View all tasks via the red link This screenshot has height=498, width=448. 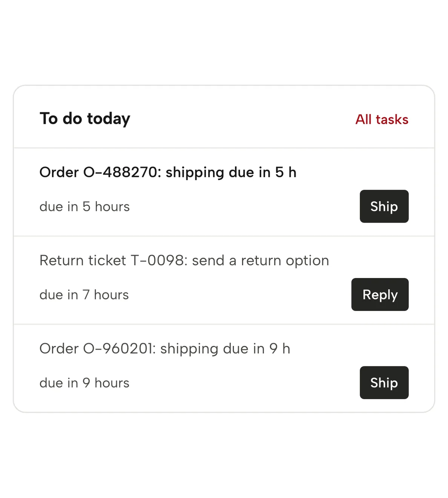click(x=382, y=119)
